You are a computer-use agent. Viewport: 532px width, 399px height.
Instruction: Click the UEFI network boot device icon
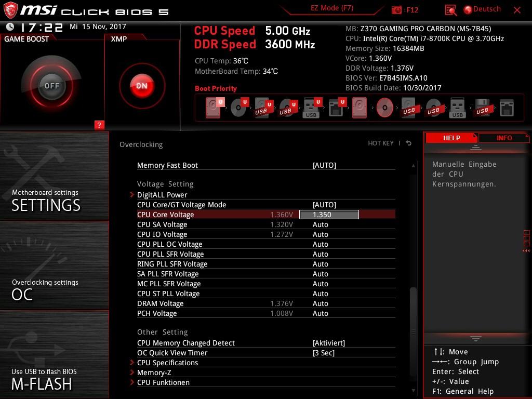(337, 108)
